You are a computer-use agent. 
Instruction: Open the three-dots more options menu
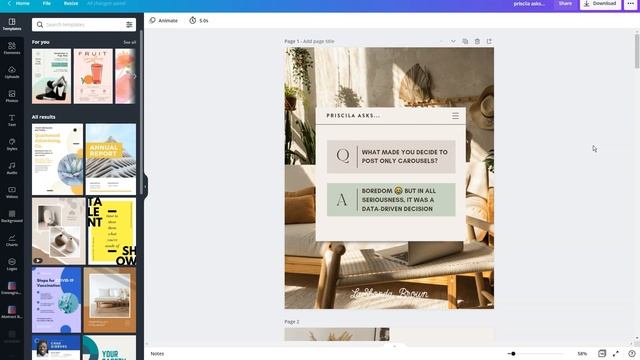[x=631, y=4]
